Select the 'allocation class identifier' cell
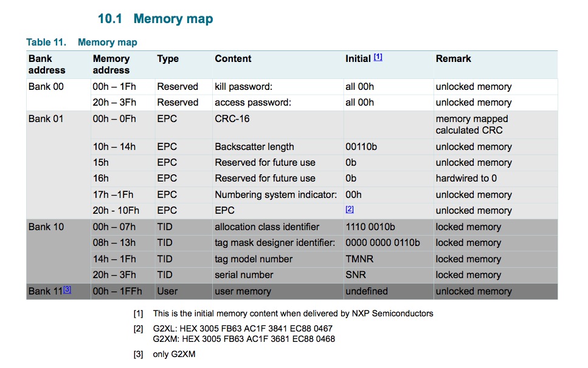Viewport: 588px width, 368px height. tap(267, 227)
